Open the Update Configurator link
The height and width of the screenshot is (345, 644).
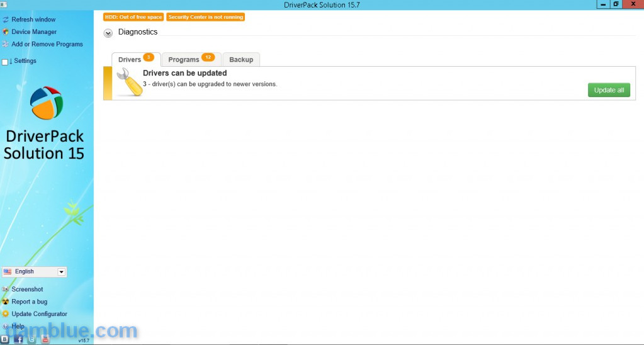point(40,314)
